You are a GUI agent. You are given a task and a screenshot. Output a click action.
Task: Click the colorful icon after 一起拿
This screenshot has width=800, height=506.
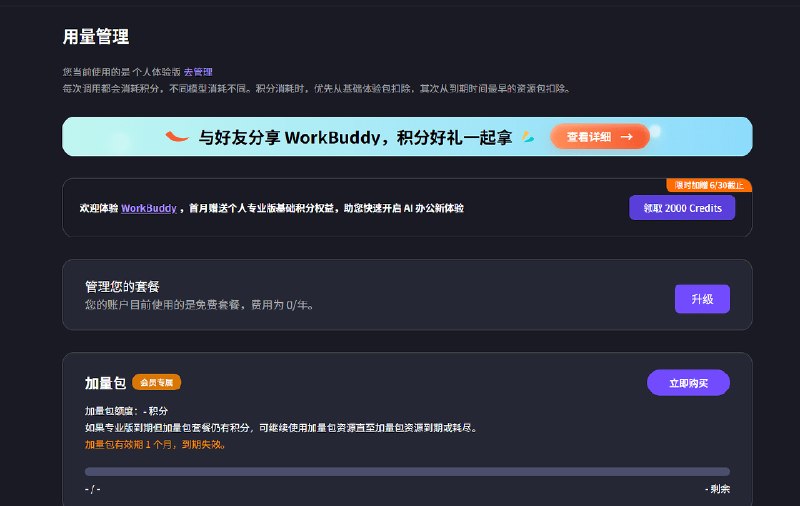[x=528, y=136]
